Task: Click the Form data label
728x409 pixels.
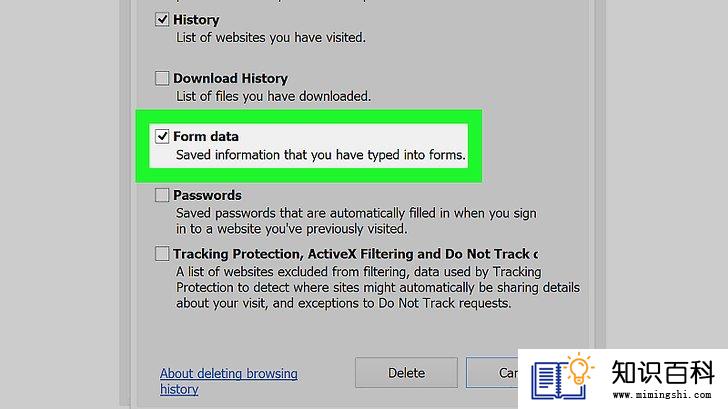Action: pos(206,136)
